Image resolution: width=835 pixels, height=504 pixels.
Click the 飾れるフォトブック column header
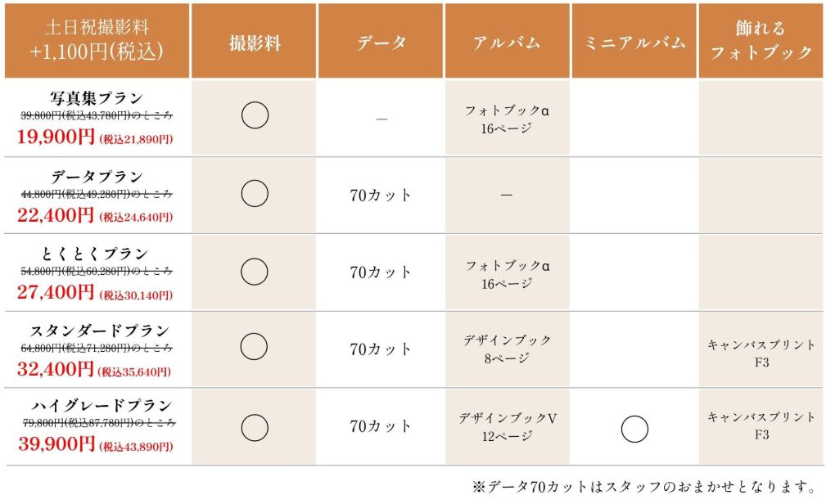(761, 41)
